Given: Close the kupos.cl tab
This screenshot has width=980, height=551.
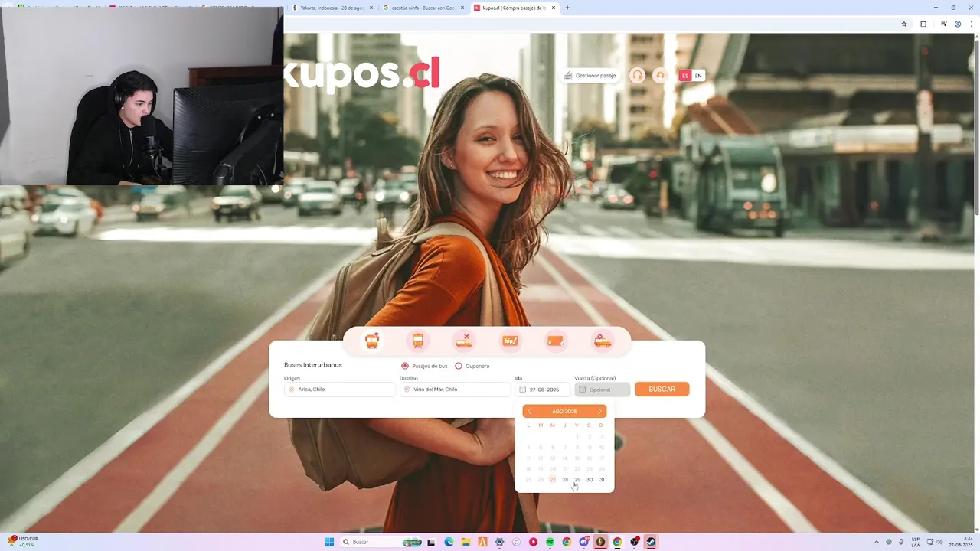Looking at the screenshot, I should pos(554,8).
